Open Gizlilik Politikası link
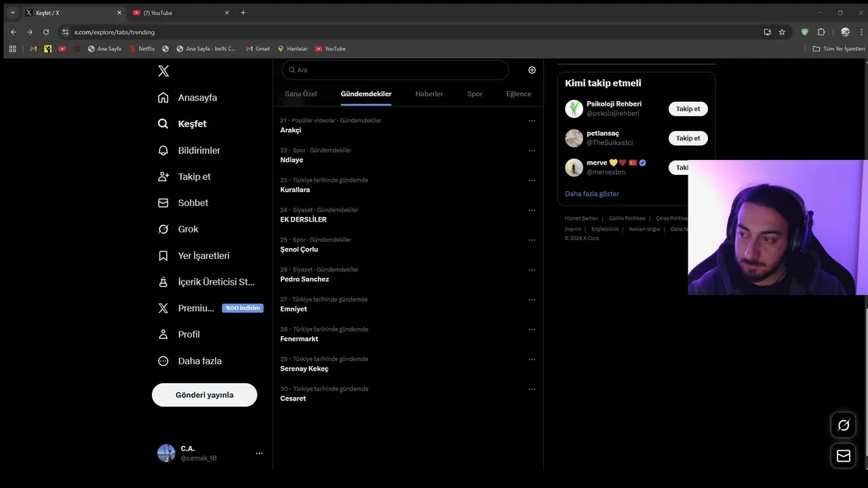Screen dimensions: 868x488 pos(627,219)
